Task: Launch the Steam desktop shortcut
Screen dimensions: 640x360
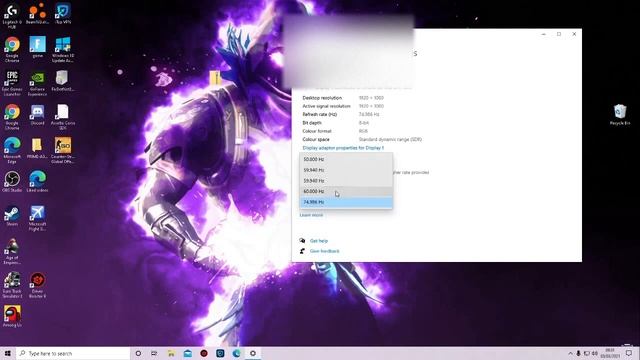Action: click(x=12, y=216)
